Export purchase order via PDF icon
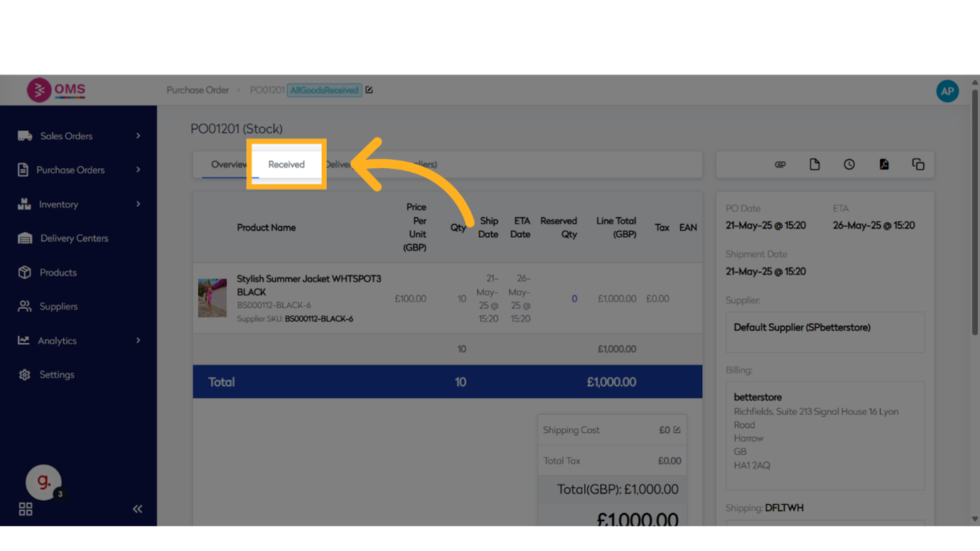The width and height of the screenshot is (980, 551). pos(883,165)
